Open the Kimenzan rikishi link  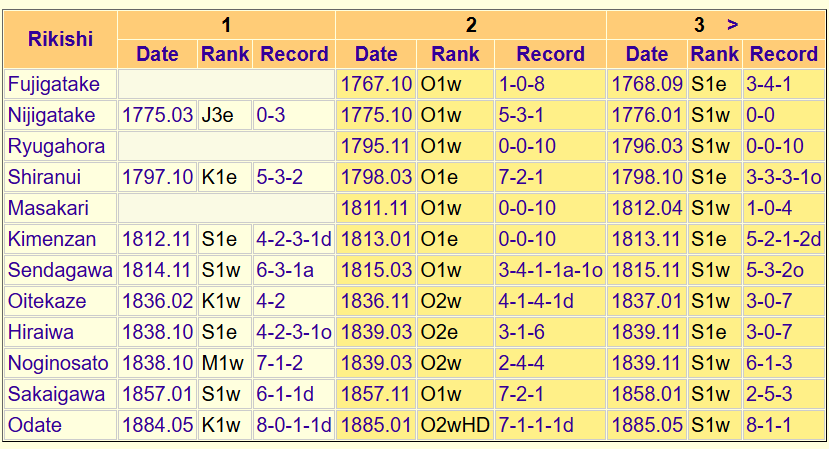point(52,240)
